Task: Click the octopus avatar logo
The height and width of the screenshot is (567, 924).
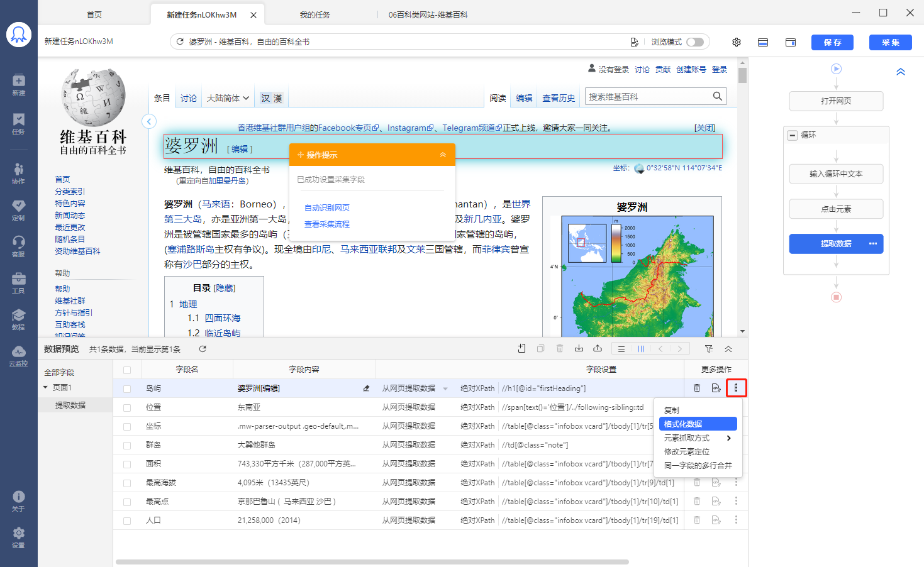Action: pos(19,35)
